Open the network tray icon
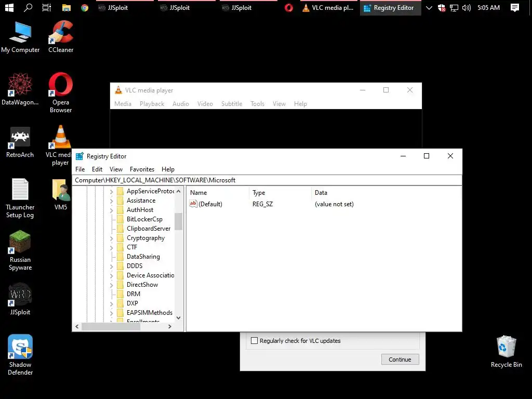The height and width of the screenshot is (399, 532). 454,8
